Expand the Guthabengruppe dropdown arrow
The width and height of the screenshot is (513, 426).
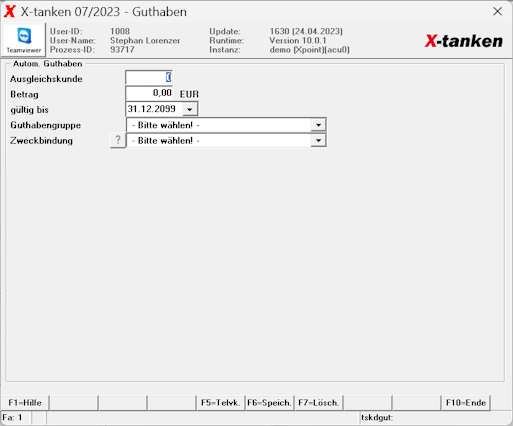point(318,125)
